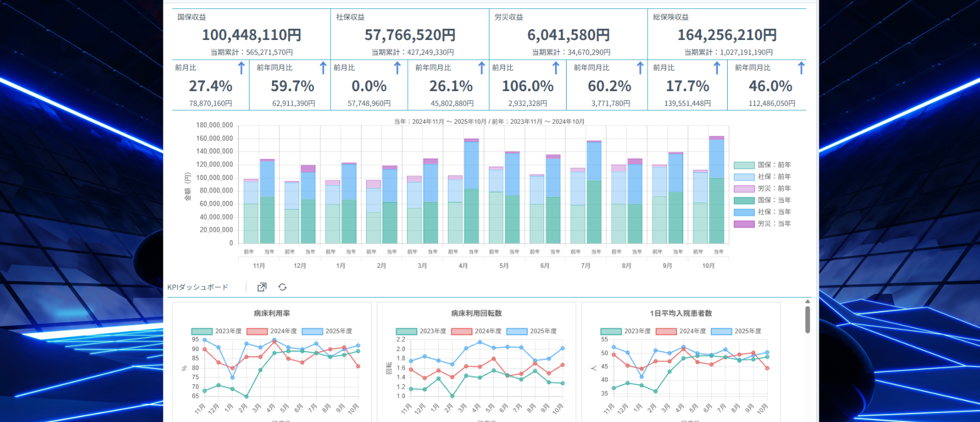
Task: Click the 病床利用率 chart title
Action: (272, 313)
